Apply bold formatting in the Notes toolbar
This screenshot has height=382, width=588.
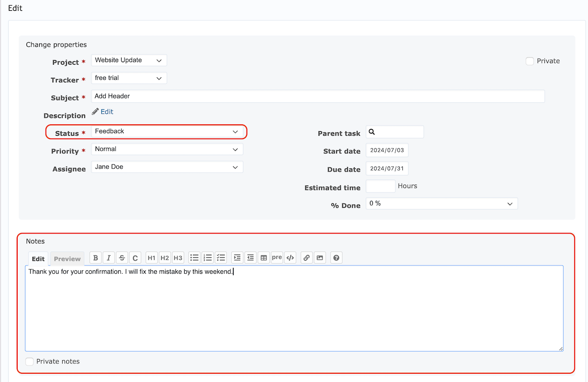point(95,257)
